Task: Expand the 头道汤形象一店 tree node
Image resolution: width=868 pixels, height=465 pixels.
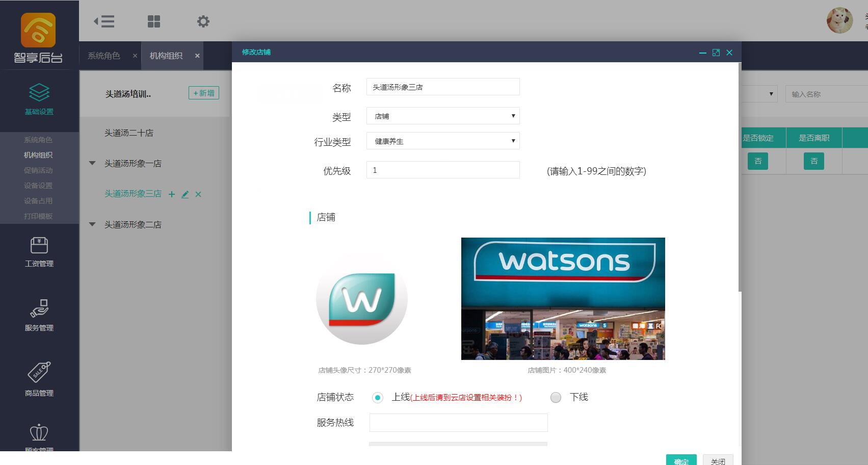Action: 92,163
